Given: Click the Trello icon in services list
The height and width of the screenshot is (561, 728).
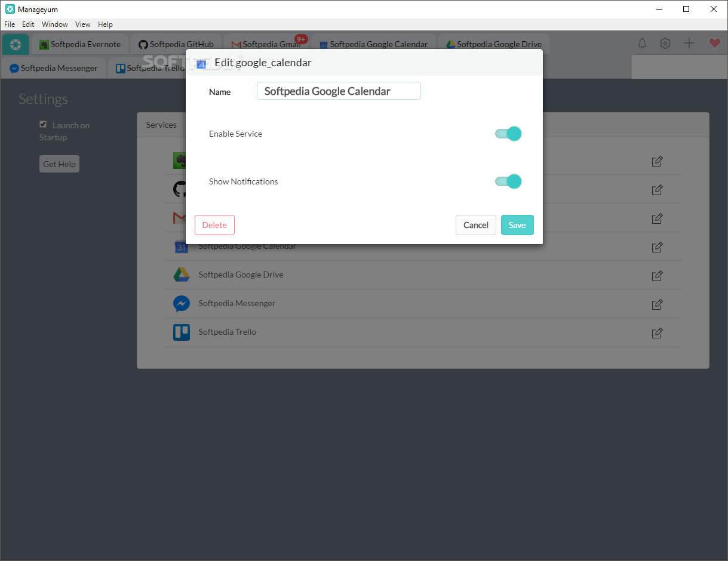Looking at the screenshot, I should point(182,332).
